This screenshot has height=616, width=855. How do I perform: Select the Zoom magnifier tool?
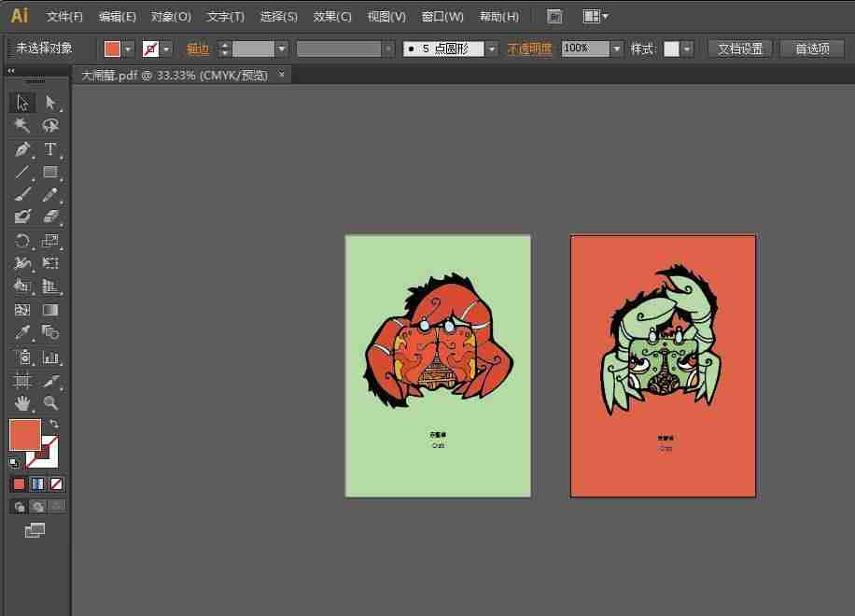(x=50, y=403)
